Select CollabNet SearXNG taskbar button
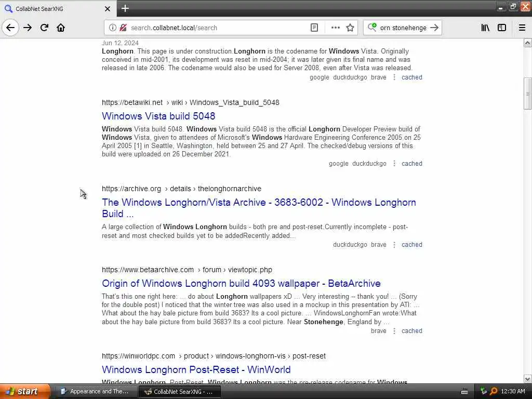Screen dimensions: 532x399 180,392
